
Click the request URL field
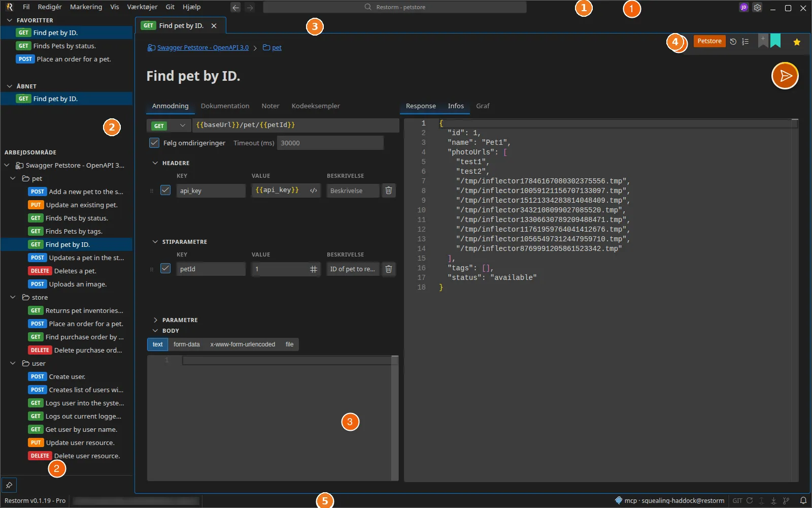coord(295,125)
